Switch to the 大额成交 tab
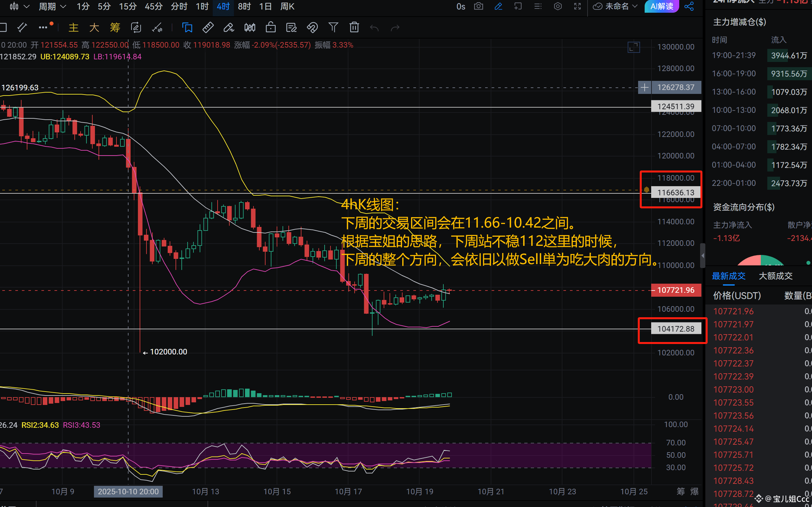The width and height of the screenshot is (812, 507). (775, 276)
